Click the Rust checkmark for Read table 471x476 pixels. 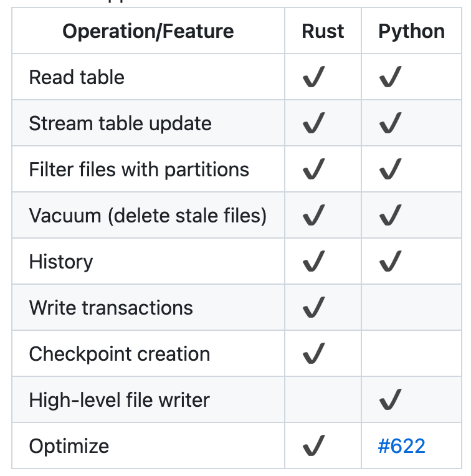[x=313, y=78]
